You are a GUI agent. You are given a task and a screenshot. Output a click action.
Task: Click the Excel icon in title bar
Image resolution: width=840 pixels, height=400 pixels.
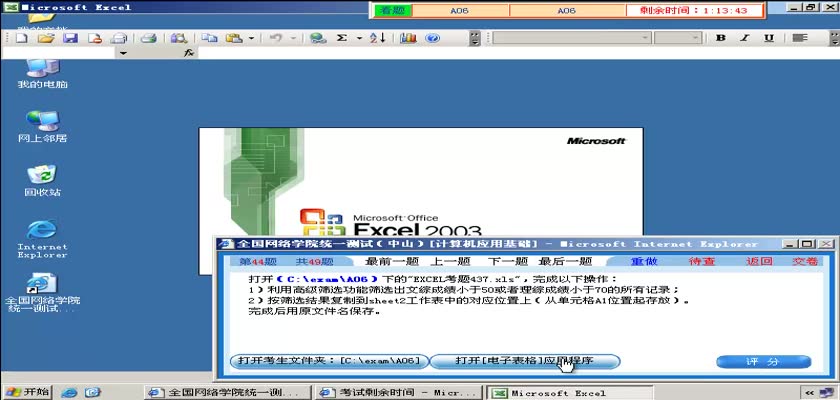[x=11, y=7]
